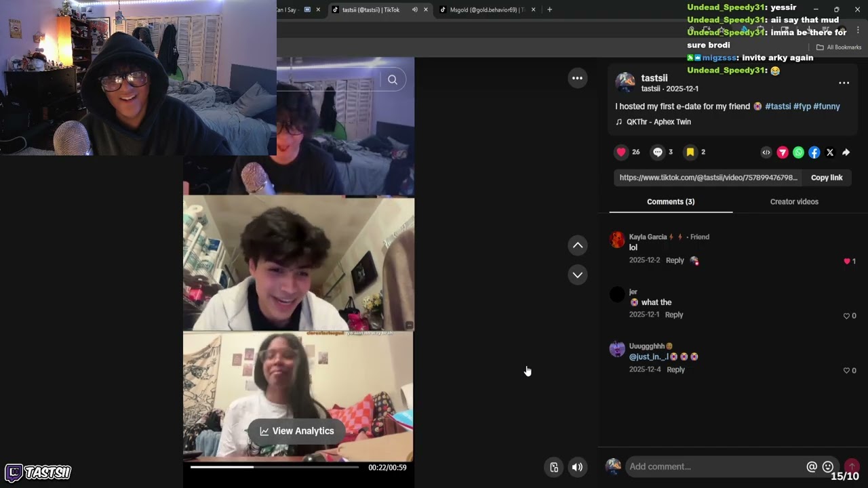Click the tastsii username heading
Image resolution: width=868 pixels, height=488 pixels.
pyautogui.click(x=654, y=78)
